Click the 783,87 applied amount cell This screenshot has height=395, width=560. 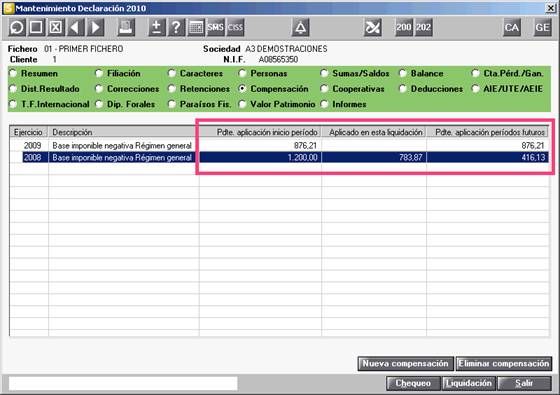pyautogui.click(x=374, y=158)
